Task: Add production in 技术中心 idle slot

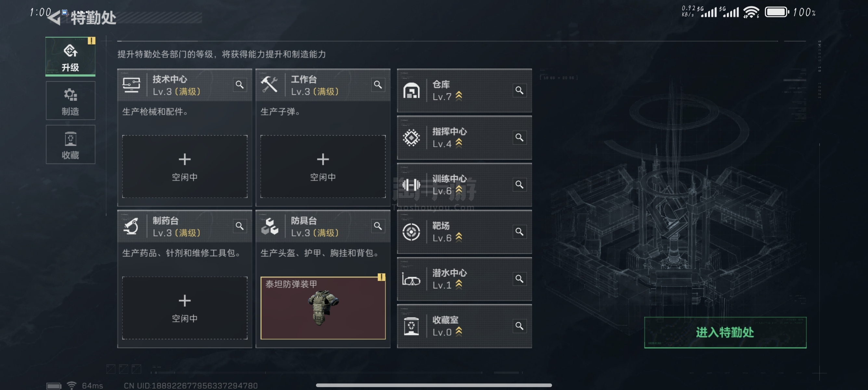Action: point(185,166)
